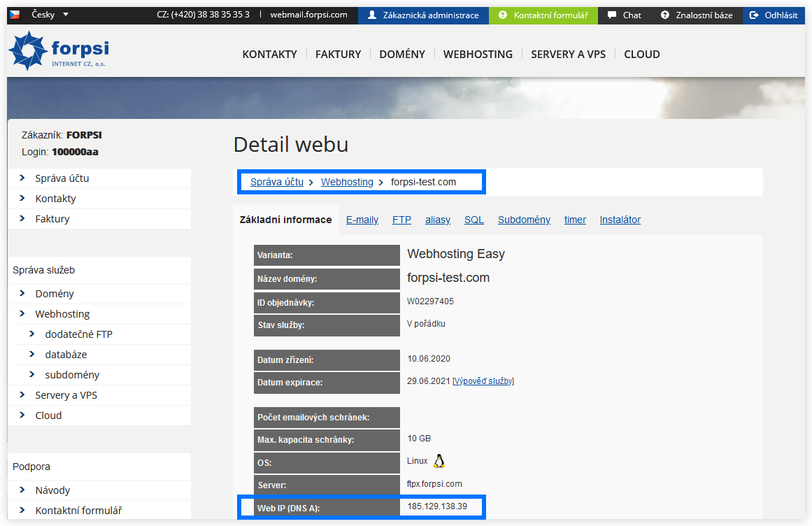The image size is (812, 526).
Task: Open Chat from the top bar
Action: pos(625,15)
